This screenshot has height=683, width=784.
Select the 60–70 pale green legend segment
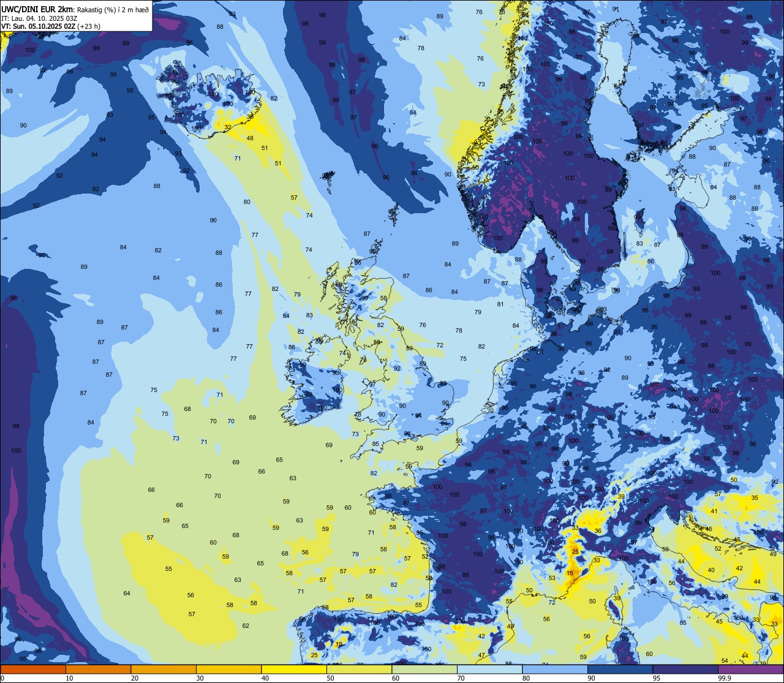pos(424,669)
